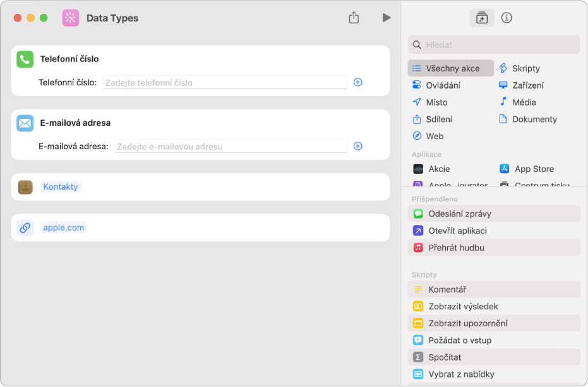Show shortcut details info button
This screenshot has height=387, width=588.
[507, 18]
